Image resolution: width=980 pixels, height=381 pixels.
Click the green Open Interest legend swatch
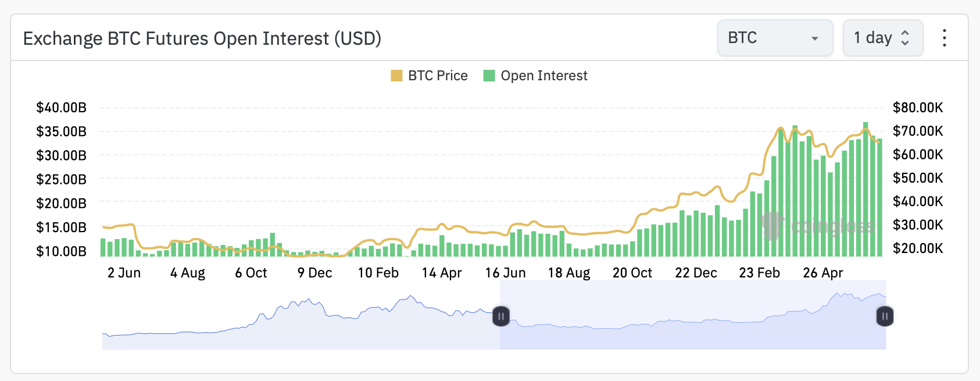click(x=489, y=76)
